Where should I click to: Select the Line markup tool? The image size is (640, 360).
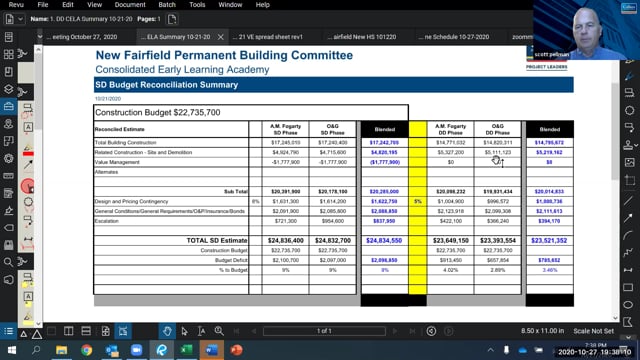click(x=629, y=200)
